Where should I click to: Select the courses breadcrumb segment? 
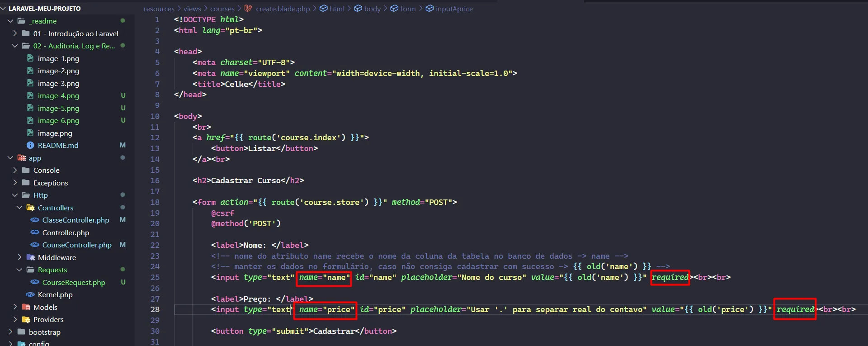222,9
